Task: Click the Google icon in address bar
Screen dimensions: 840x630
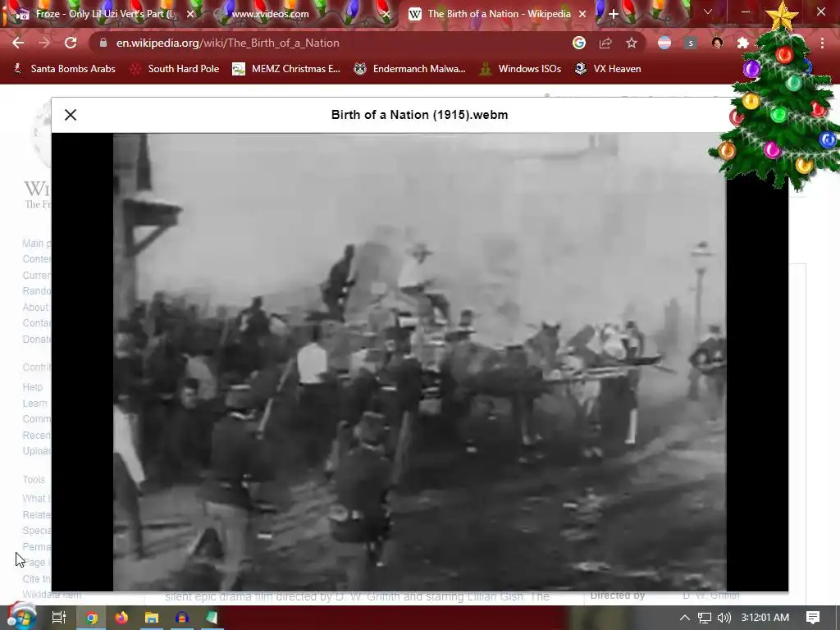Action: tap(578, 43)
